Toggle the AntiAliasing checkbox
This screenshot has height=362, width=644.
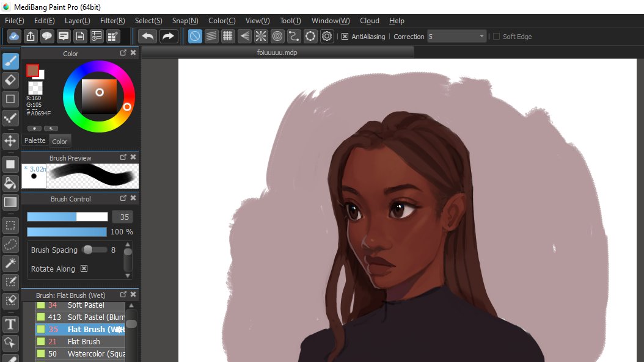tap(345, 37)
